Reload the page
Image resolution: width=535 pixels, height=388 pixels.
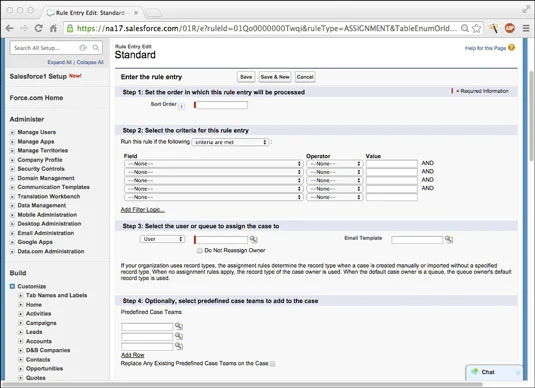tap(39, 28)
